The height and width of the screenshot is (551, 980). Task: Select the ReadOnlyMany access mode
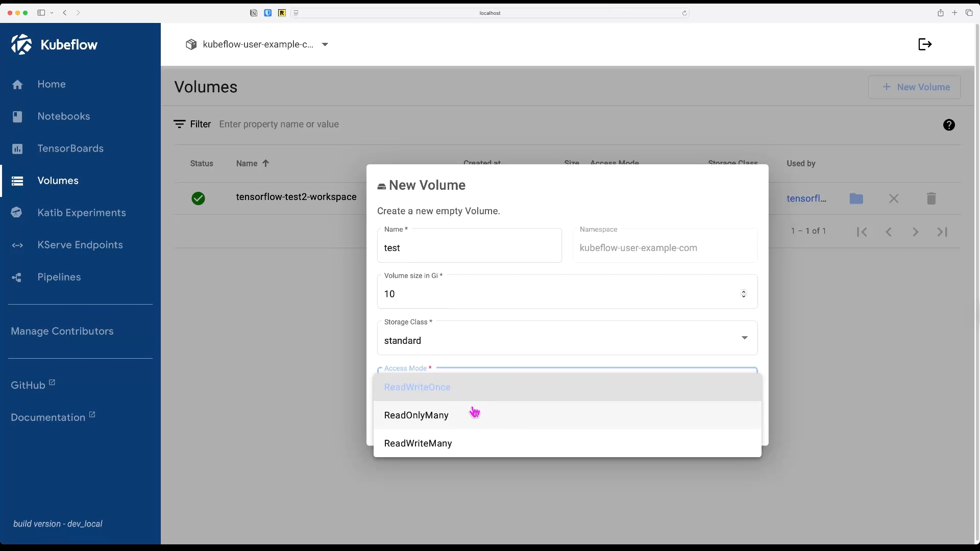coord(416,415)
